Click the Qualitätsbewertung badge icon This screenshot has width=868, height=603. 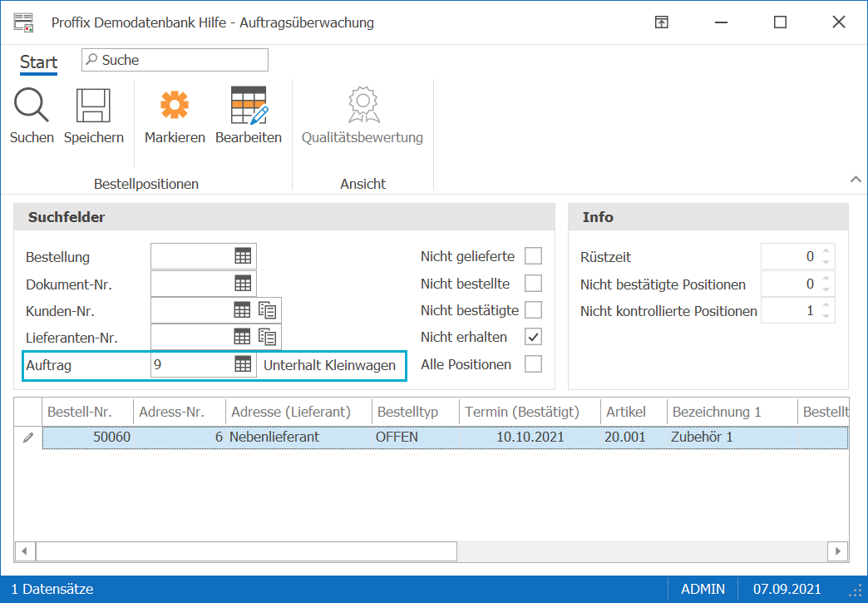[363, 105]
